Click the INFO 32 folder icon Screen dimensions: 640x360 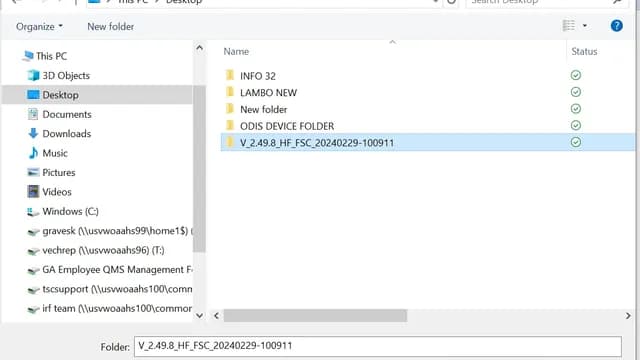coord(230,75)
